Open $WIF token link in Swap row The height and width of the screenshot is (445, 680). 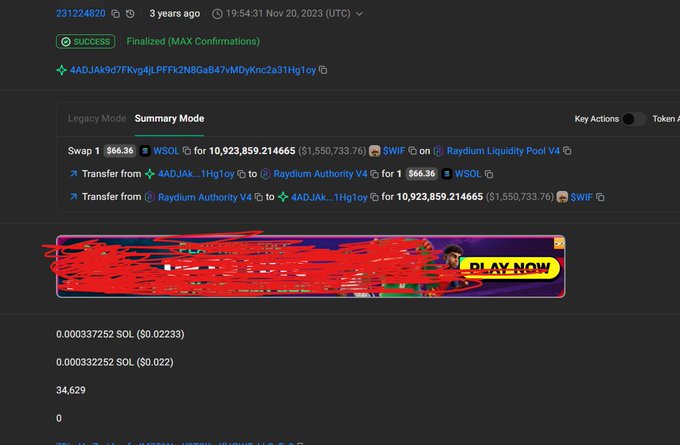(394, 151)
